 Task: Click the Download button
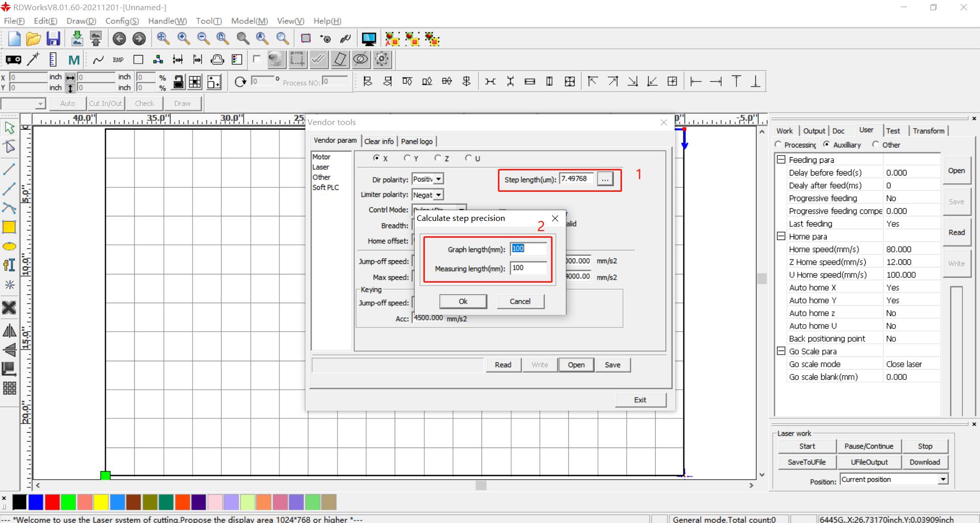(x=925, y=462)
